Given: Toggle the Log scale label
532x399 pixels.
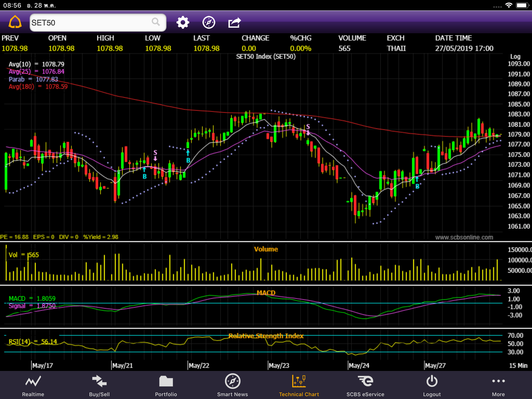Looking at the screenshot, I should (515, 56).
